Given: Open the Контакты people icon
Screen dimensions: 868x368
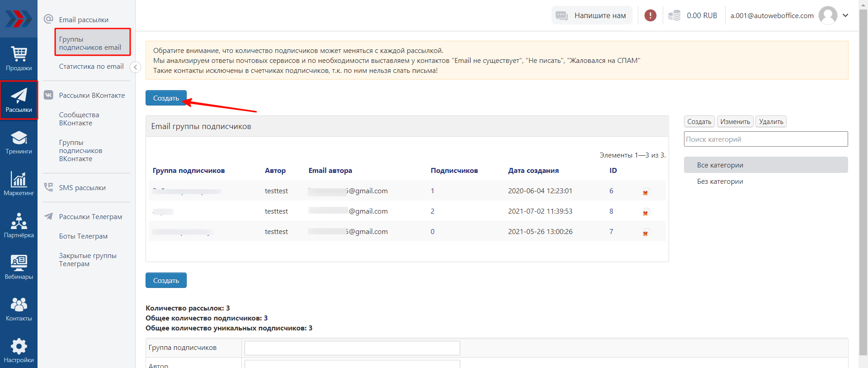Looking at the screenshot, I should pos(19,309).
